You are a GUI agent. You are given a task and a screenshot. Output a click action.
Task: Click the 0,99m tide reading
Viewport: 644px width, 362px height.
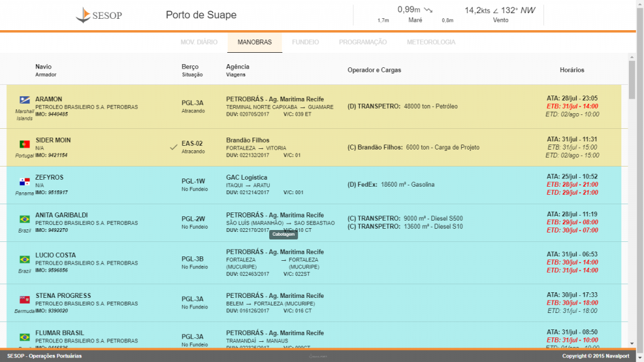[409, 9]
